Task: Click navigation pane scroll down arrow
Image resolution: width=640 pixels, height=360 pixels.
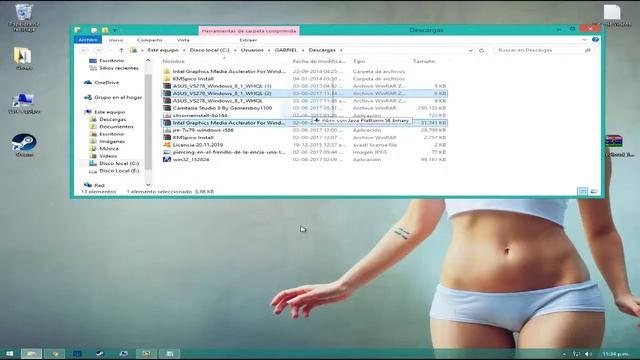Action: pyautogui.click(x=148, y=185)
